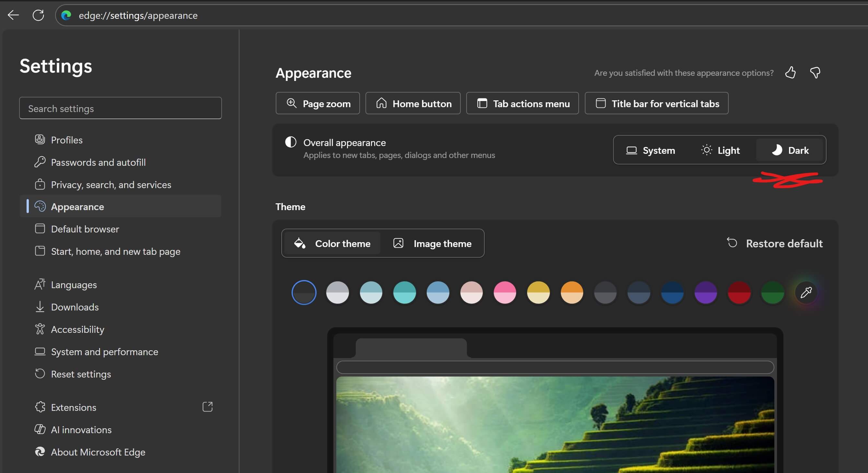Jump to Title bar for vertical tabs

click(656, 103)
